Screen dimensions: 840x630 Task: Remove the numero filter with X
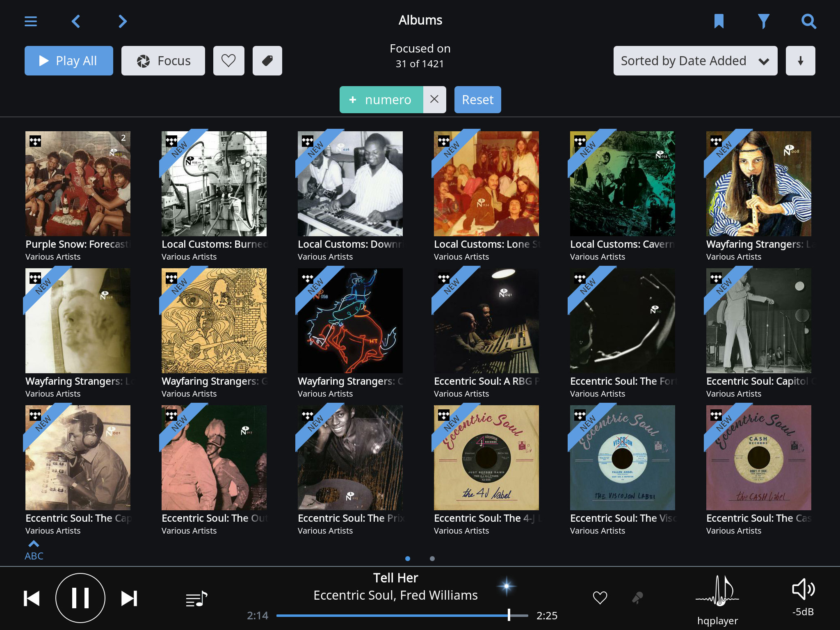point(434,100)
